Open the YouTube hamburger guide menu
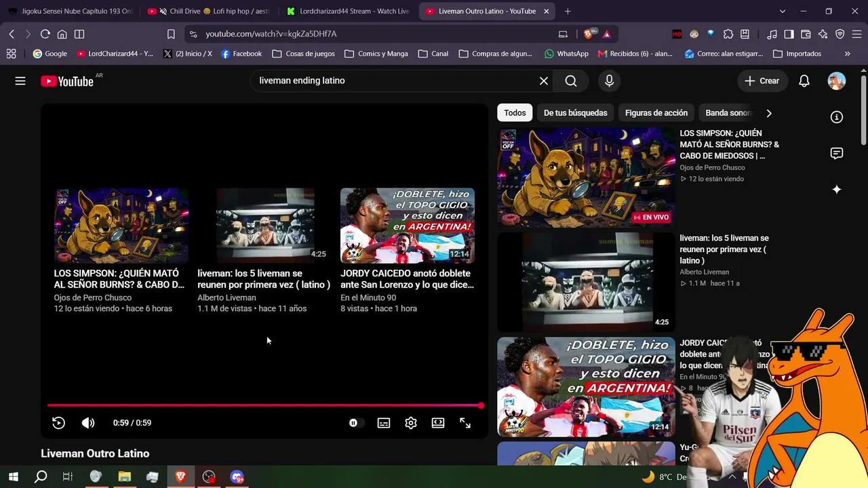The image size is (868, 488). click(20, 81)
